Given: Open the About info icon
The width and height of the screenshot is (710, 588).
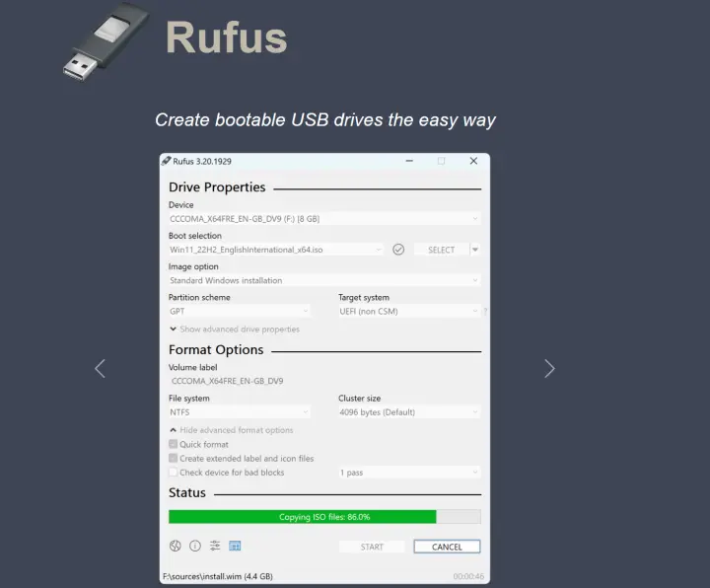Looking at the screenshot, I should [195, 546].
